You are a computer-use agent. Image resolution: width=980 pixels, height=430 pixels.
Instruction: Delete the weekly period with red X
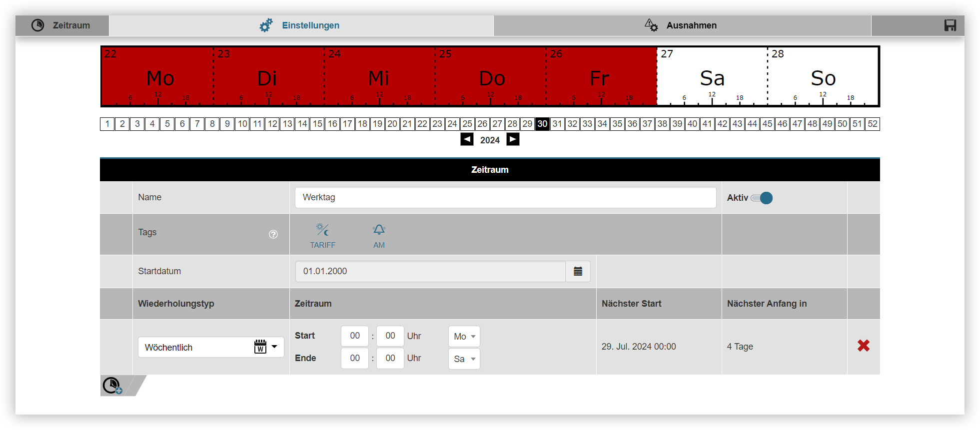tap(863, 346)
